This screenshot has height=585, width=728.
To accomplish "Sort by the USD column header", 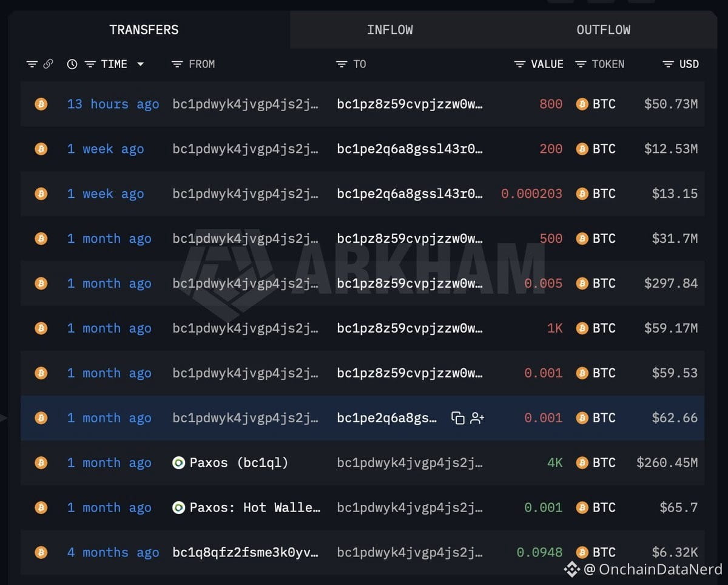I will [x=689, y=64].
